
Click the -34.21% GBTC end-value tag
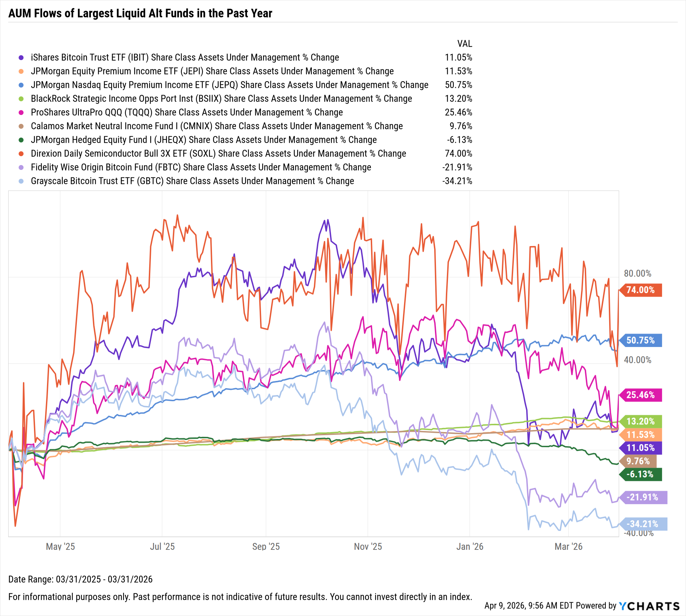click(642, 524)
